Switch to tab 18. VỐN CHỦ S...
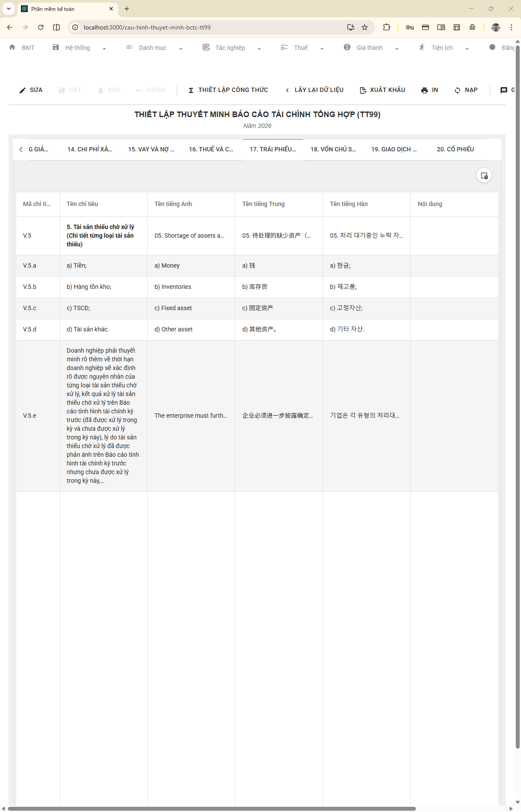The image size is (521, 812). [x=333, y=149]
